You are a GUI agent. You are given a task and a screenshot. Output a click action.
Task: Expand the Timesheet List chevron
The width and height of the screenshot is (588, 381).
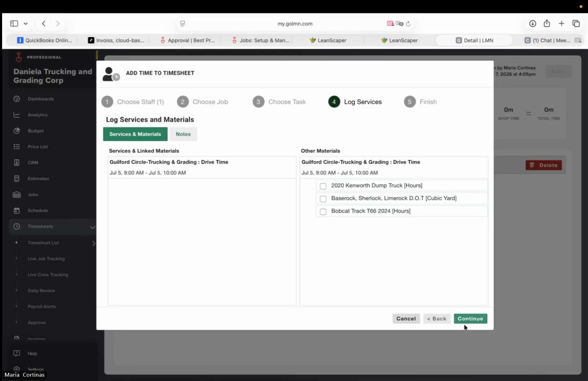pyautogui.click(x=93, y=243)
